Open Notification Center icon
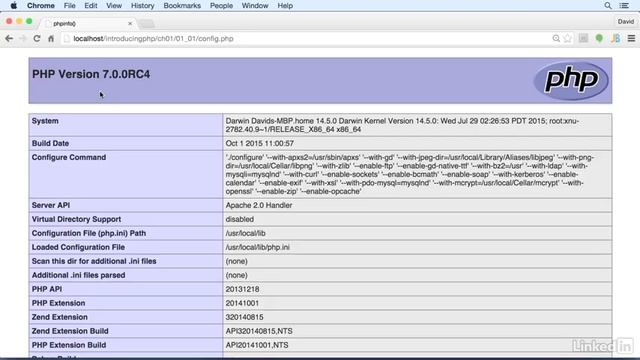Image resolution: width=640 pixels, height=360 pixels. point(624,6)
